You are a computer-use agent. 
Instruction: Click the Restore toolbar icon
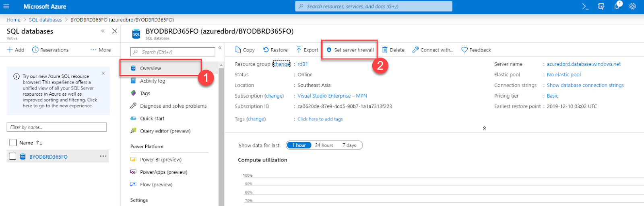pyautogui.click(x=266, y=50)
